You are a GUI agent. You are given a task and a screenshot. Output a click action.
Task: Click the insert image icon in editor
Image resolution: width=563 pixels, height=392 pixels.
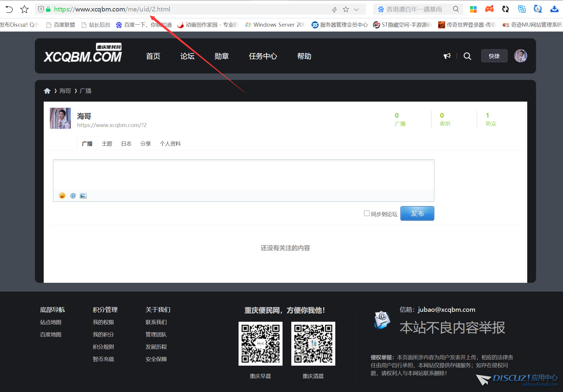pyautogui.click(x=83, y=196)
